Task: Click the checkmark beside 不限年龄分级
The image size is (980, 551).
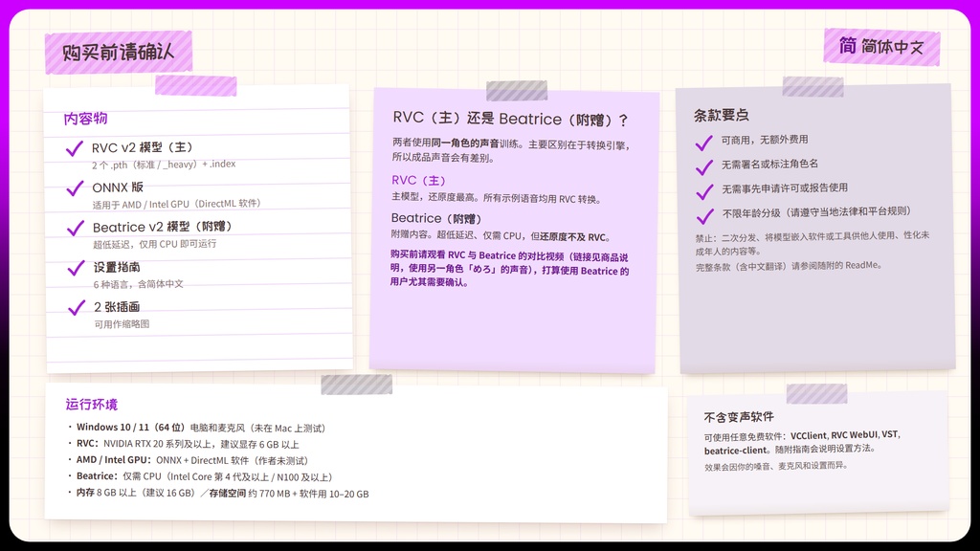Action: [705, 216]
